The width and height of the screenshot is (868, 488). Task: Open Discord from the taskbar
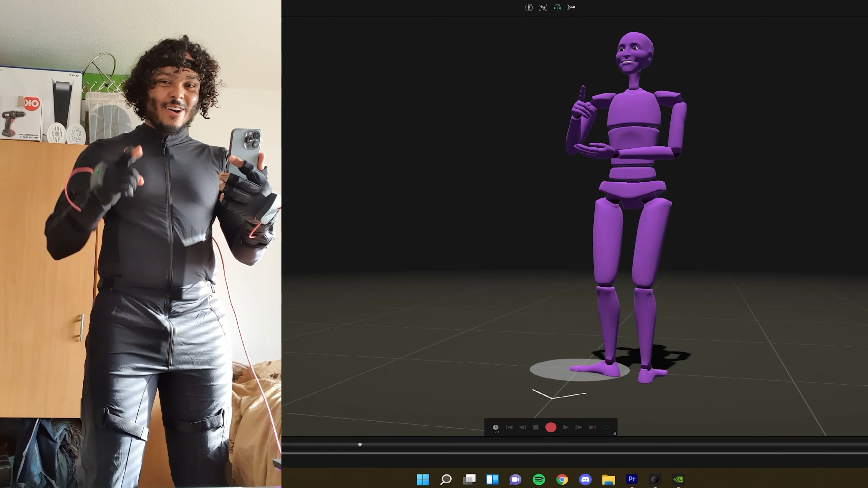(x=585, y=480)
